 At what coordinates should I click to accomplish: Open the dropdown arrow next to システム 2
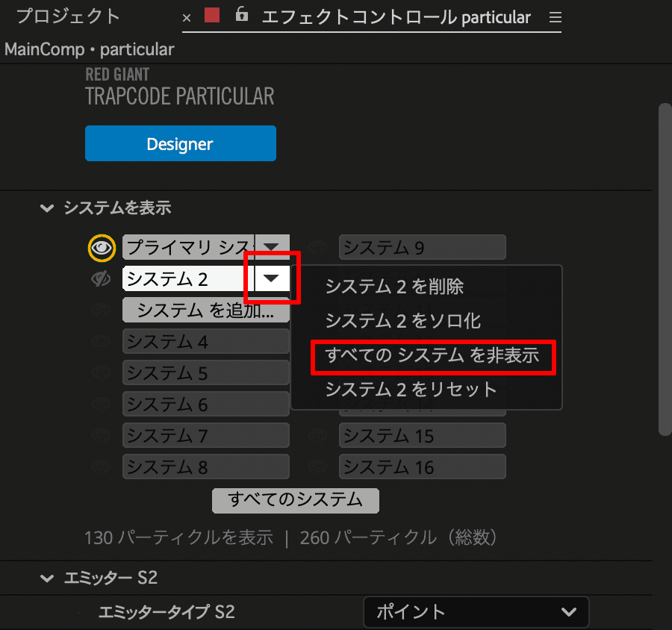pos(272,278)
